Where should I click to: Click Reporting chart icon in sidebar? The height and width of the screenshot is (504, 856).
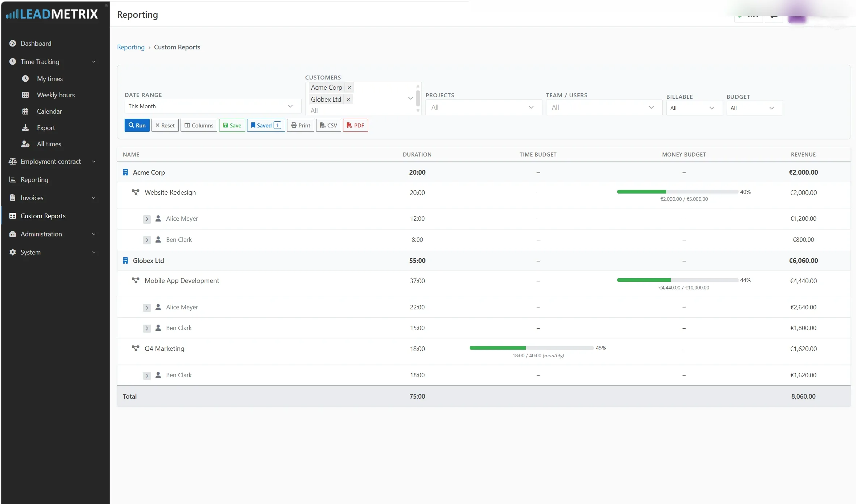tap(13, 179)
